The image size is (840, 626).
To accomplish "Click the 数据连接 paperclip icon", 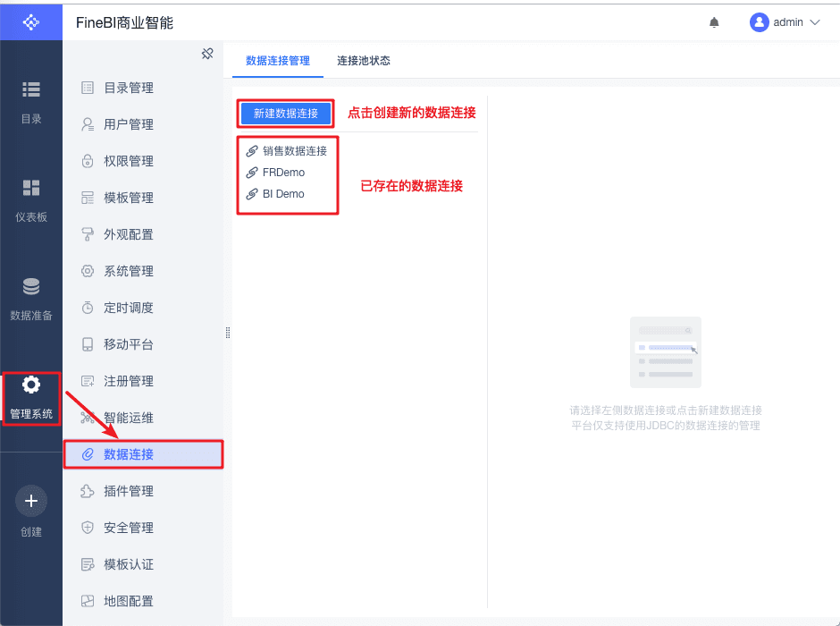I will pos(88,454).
